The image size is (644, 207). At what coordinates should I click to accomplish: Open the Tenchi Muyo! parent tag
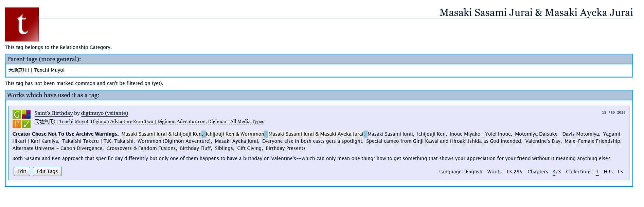36,70
